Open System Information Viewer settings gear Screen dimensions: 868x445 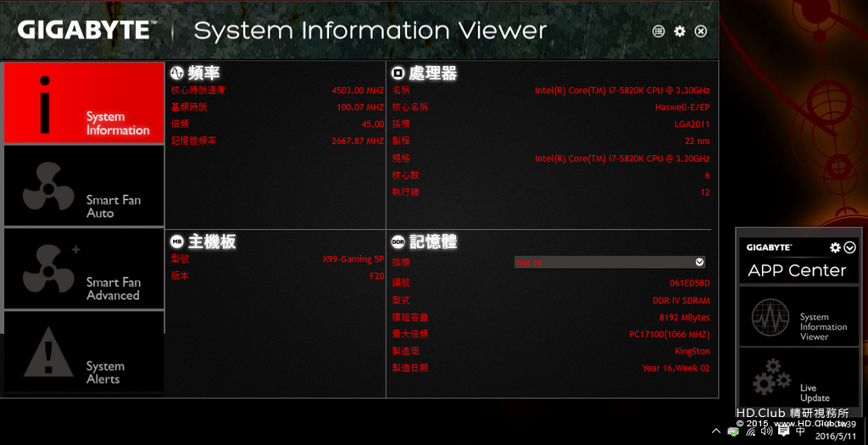679,31
